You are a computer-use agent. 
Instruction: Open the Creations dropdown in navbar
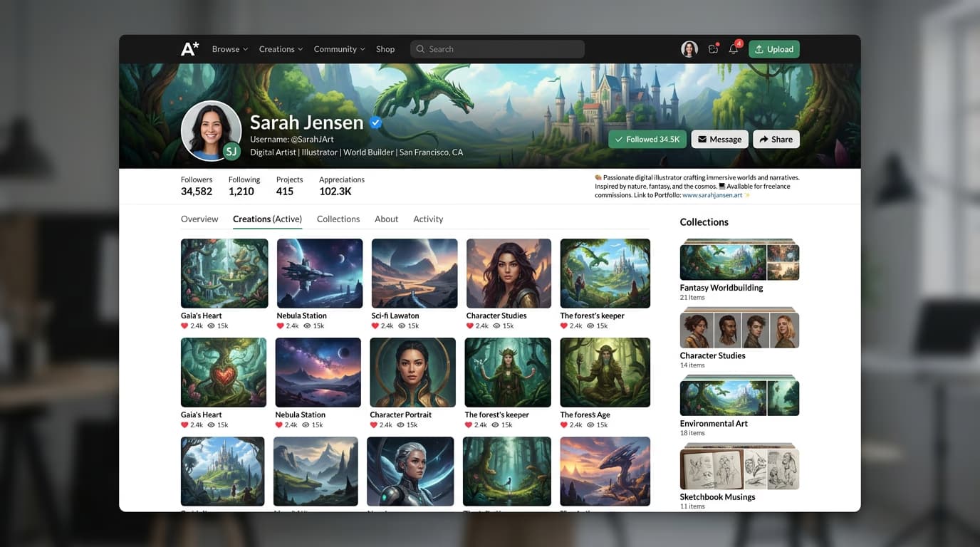(281, 49)
